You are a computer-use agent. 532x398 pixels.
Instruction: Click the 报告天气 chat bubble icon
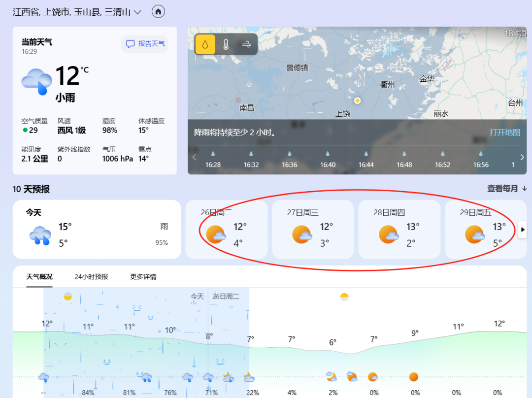(131, 44)
